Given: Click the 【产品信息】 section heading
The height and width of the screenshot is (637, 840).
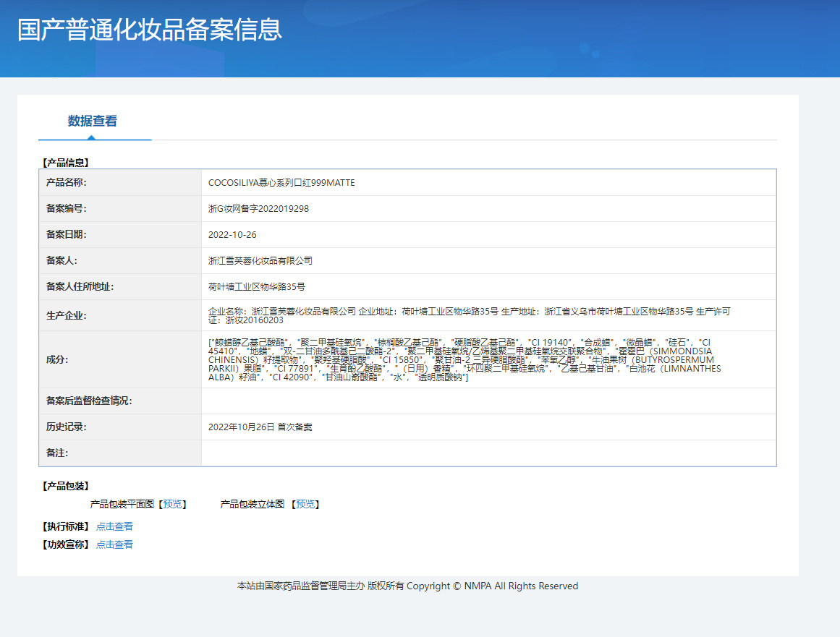Looking at the screenshot, I should pos(65,163).
